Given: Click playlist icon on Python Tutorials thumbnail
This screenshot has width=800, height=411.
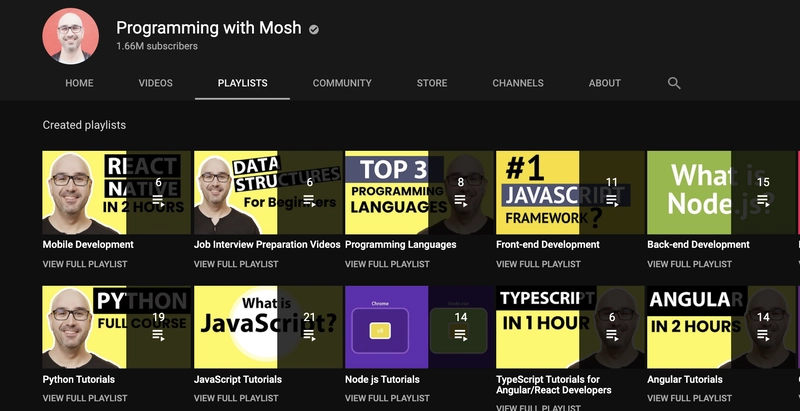Looking at the screenshot, I should 158,335.
